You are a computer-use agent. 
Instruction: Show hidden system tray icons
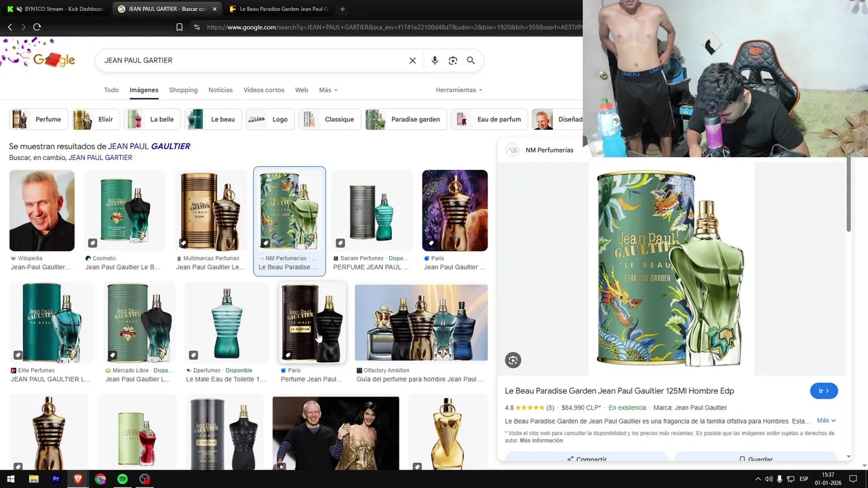coord(757,479)
